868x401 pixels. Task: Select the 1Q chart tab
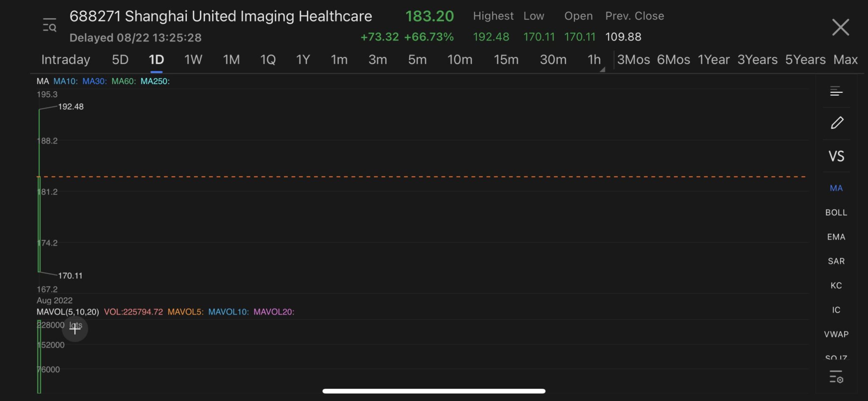pyautogui.click(x=268, y=60)
